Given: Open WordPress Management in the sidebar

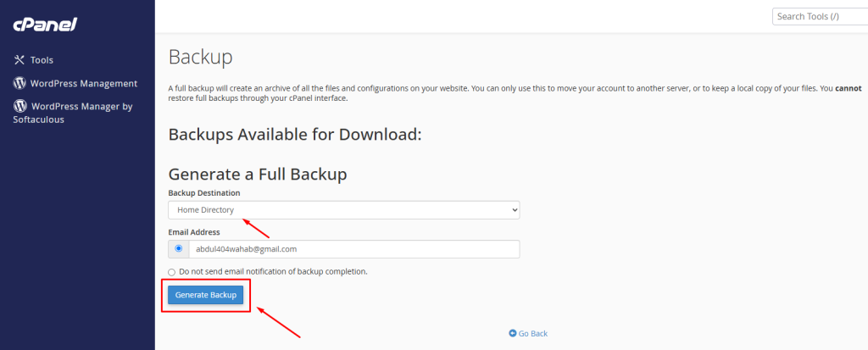Looking at the screenshot, I should (x=83, y=83).
